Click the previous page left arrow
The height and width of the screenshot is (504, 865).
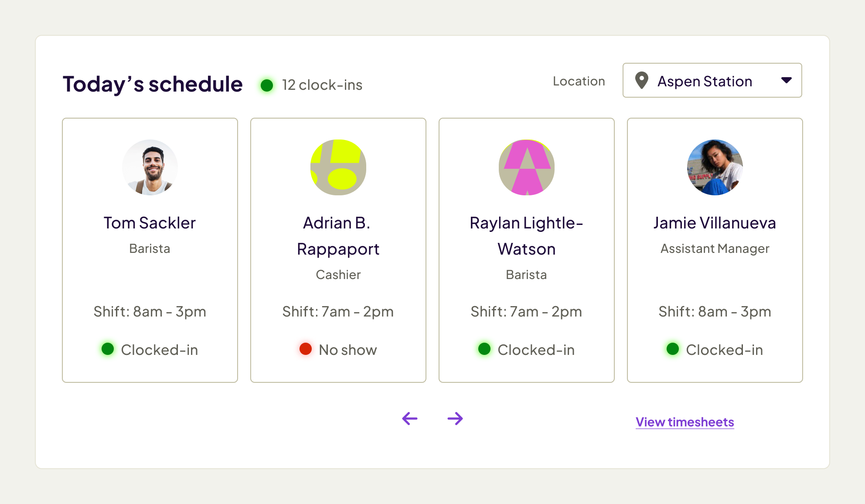coord(410,419)
